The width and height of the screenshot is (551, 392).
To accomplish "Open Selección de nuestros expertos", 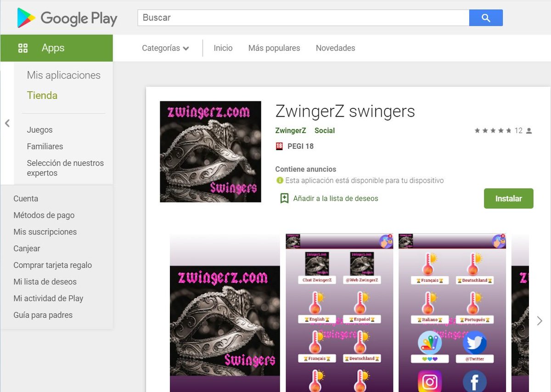I will pos(65,168).
